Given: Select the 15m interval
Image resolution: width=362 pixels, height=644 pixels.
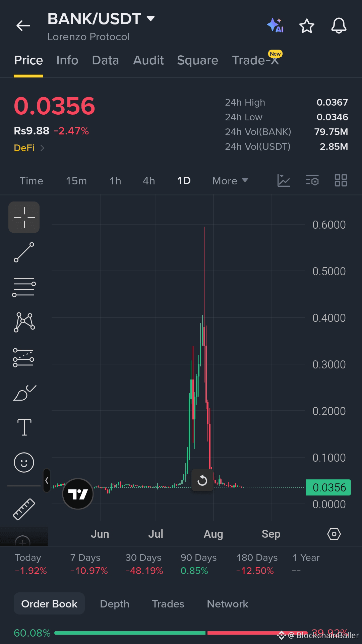Looking at the screenshot, I should coord(76,181).
